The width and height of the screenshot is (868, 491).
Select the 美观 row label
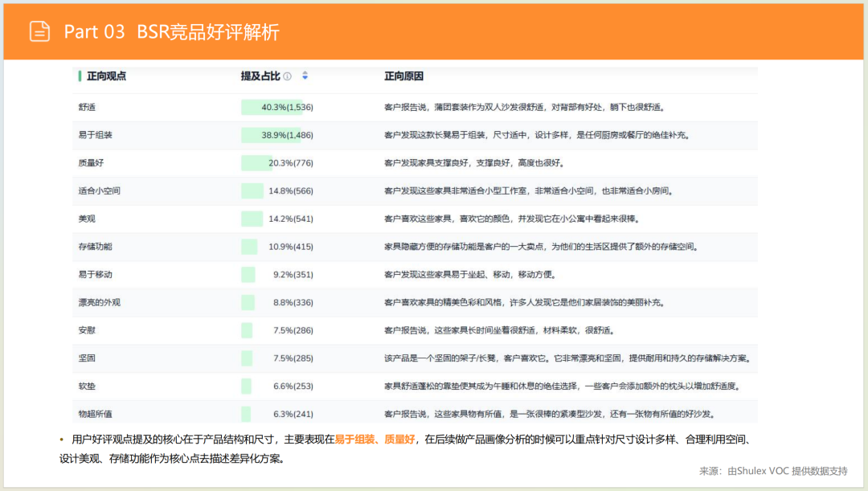[87, 219]
